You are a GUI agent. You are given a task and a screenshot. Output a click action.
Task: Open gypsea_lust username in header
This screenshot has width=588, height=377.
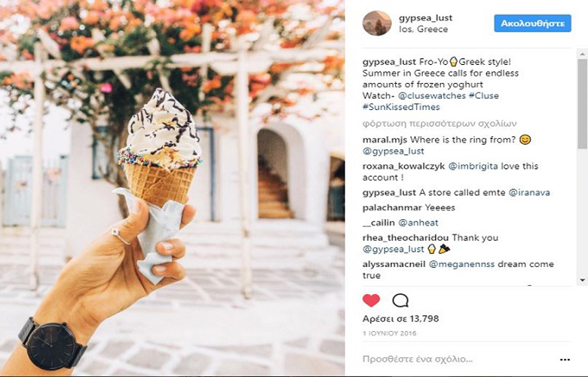pos(426,17)
